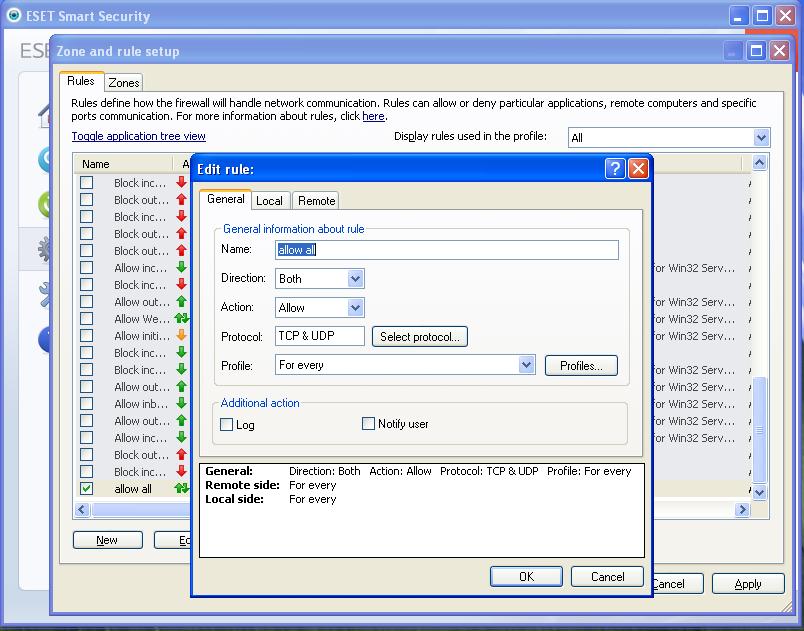
Task: Click the Name column header
Action: (124, 164)
